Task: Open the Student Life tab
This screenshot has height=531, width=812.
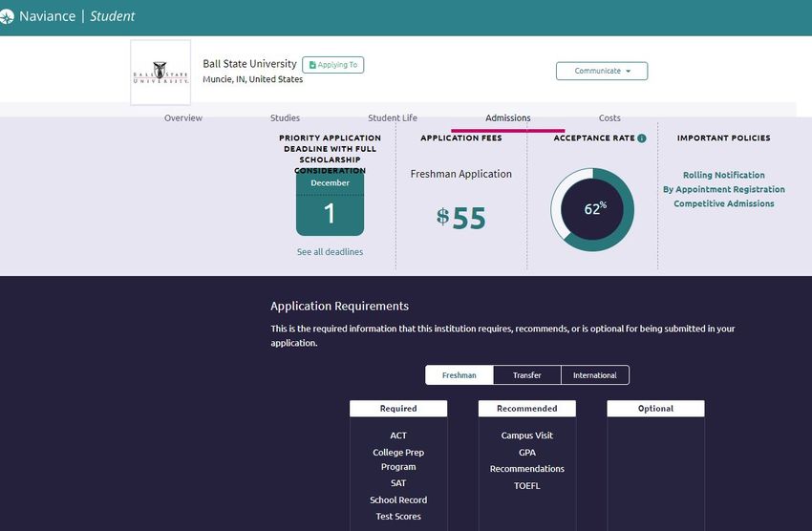Action: 393,118
